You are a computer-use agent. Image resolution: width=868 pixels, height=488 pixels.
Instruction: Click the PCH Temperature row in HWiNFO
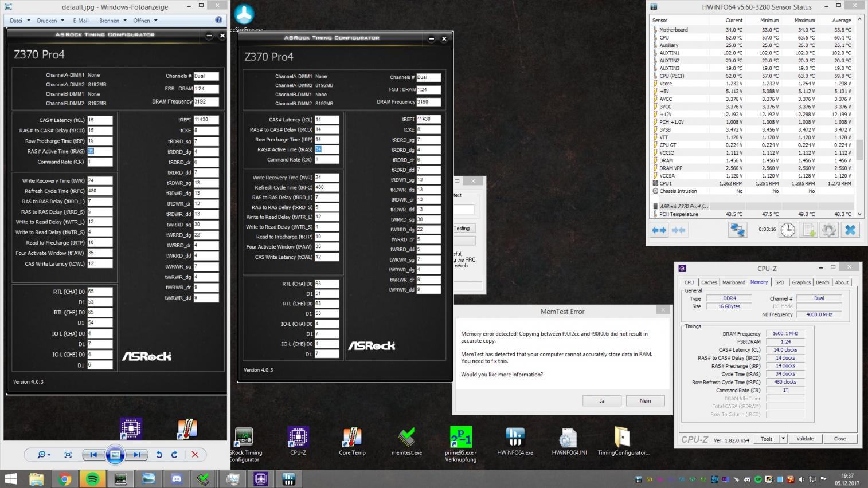click(753, 214)
